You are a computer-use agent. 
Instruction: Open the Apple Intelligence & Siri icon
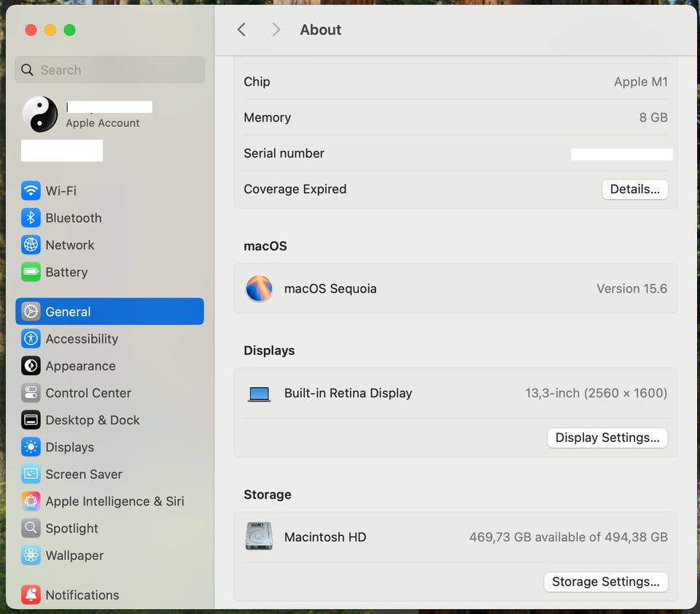pos(31,501)
